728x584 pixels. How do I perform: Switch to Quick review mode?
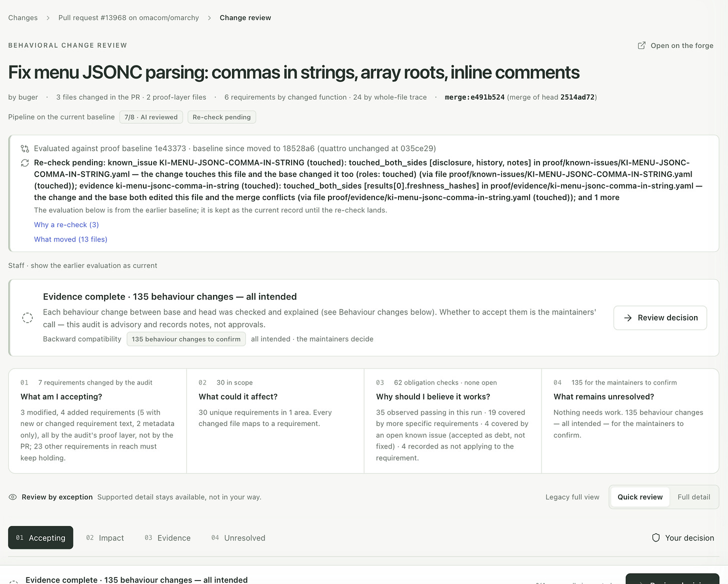click(640, 497)
